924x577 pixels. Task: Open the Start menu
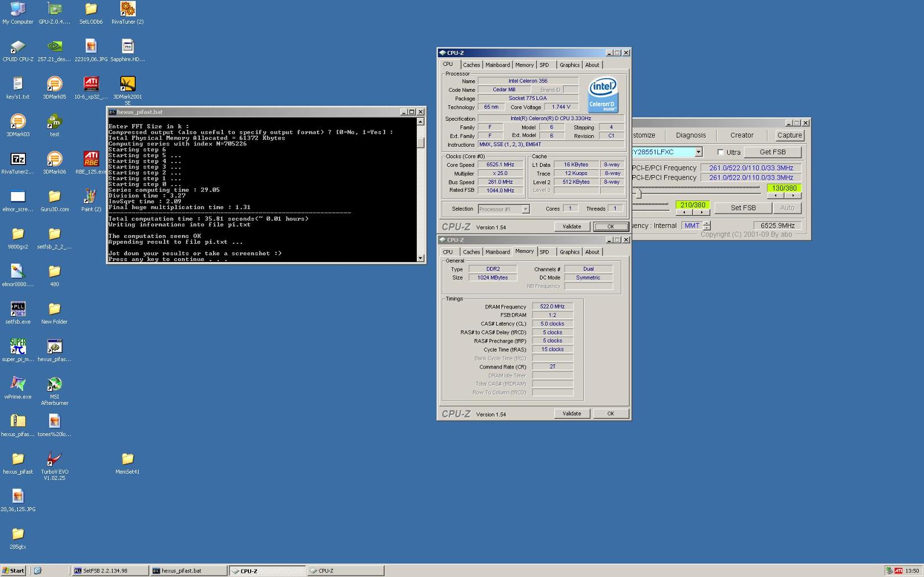click(x=13, y=571)
